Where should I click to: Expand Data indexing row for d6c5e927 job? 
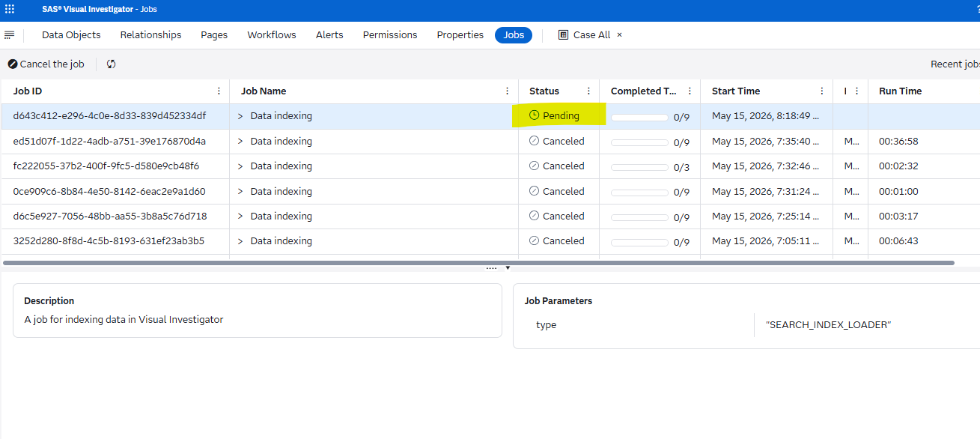pyautogui.click(x=240, y=216)
